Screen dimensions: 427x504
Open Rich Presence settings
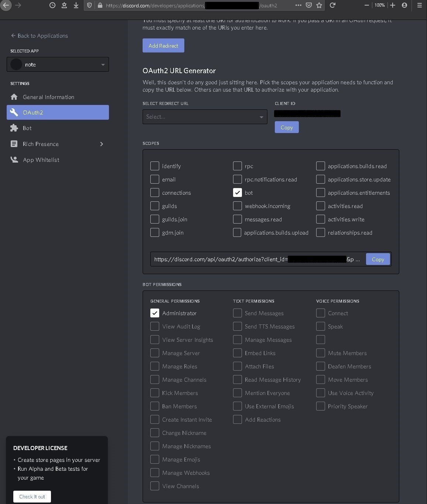(58, 144)
